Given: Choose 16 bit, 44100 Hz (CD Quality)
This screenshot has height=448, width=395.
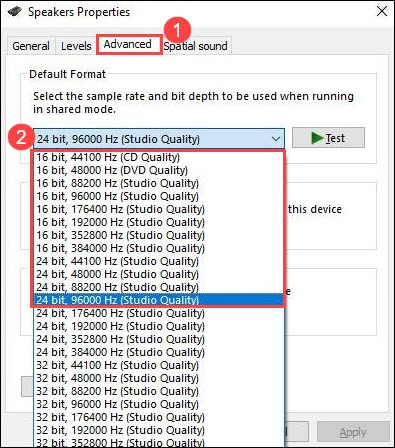Looking at the screenshot, I should (159, 157).
